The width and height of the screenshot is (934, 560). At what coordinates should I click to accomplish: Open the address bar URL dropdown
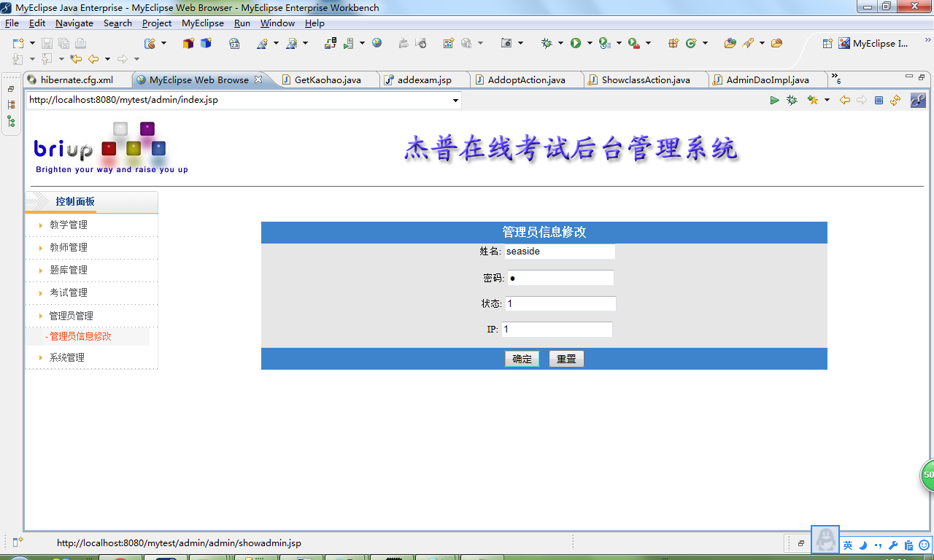[456, 100]
